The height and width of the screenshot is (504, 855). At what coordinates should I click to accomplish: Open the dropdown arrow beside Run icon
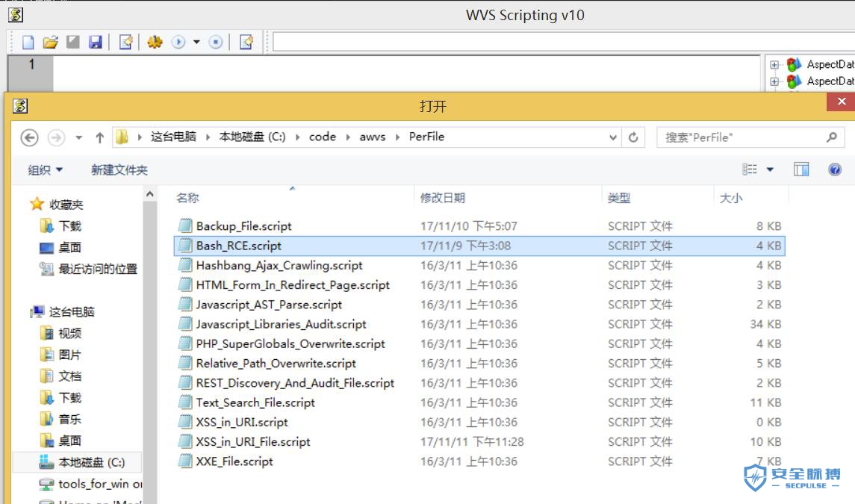197,42
